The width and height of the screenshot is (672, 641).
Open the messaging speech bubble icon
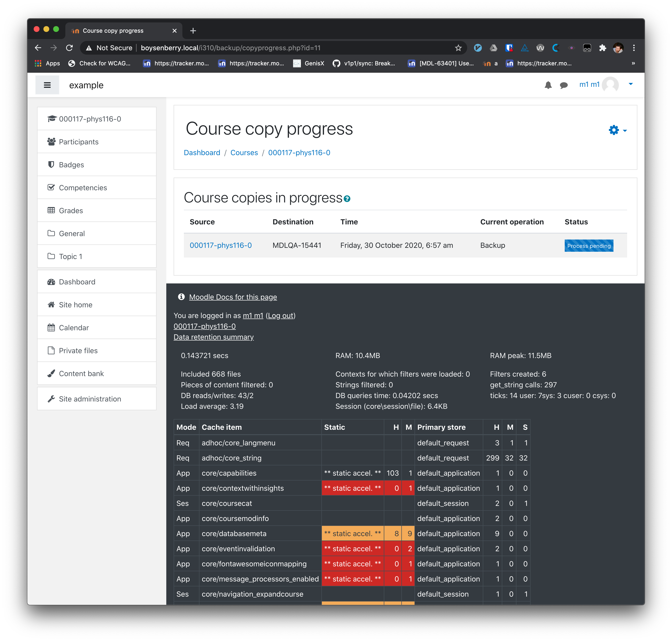click(x=564, y=85)
